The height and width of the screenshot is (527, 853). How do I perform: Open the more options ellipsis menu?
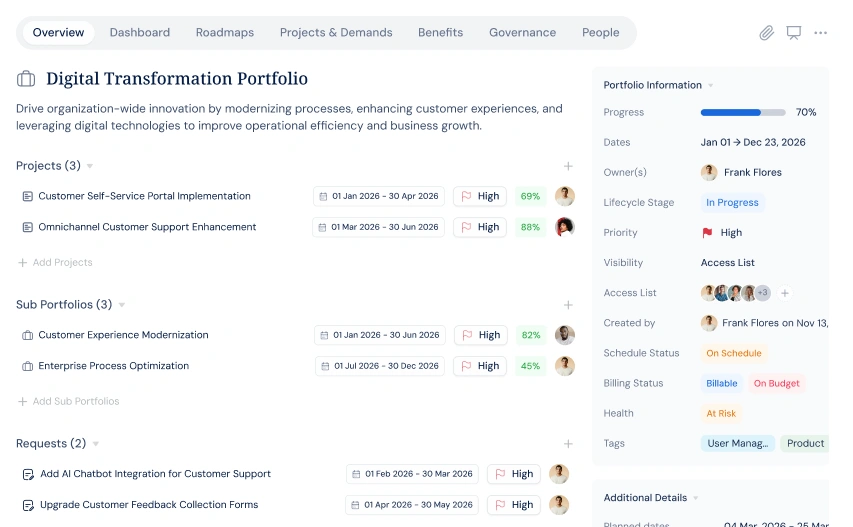[820, 33]
